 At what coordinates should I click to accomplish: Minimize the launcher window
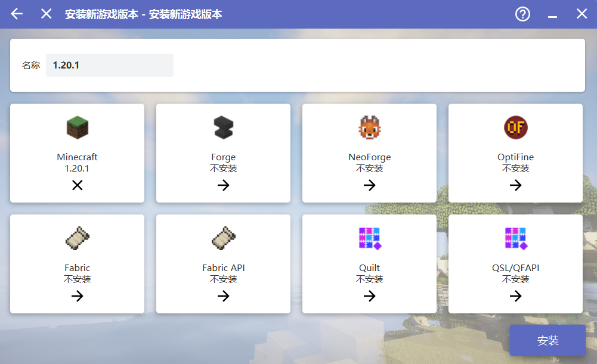tap(552, 17)
